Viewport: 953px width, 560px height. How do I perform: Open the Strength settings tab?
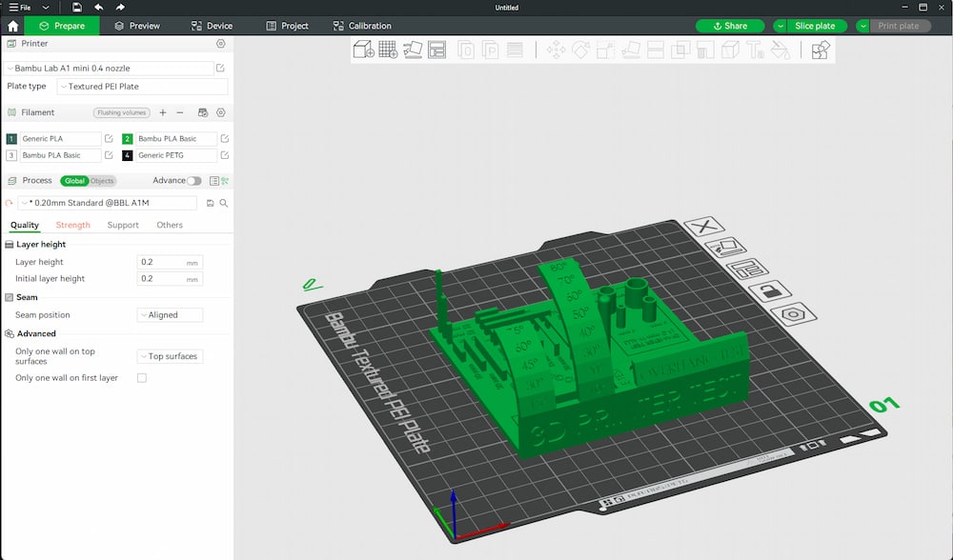tap(73, 225)
